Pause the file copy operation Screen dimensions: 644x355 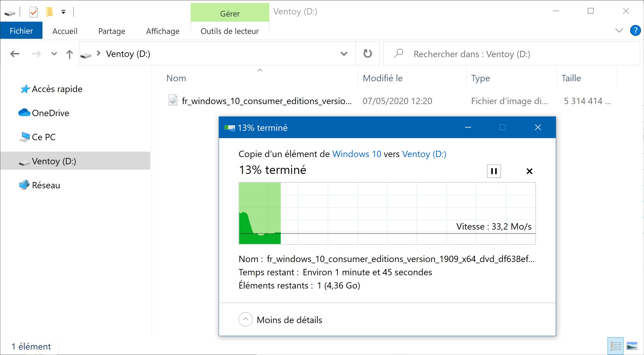click(494, 171)
